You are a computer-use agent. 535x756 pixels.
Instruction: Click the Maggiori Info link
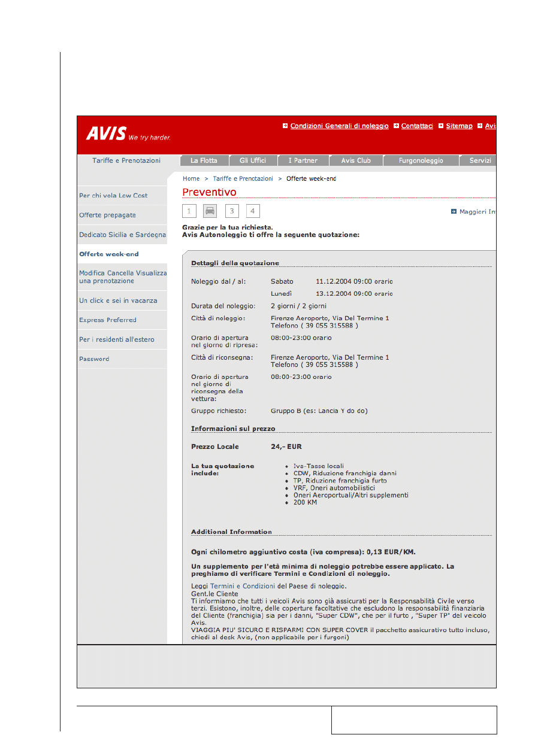[477, 211]
